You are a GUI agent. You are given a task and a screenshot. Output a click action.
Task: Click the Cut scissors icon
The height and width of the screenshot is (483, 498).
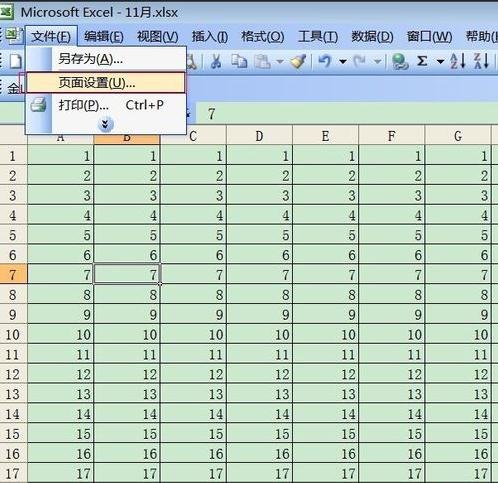216,61
